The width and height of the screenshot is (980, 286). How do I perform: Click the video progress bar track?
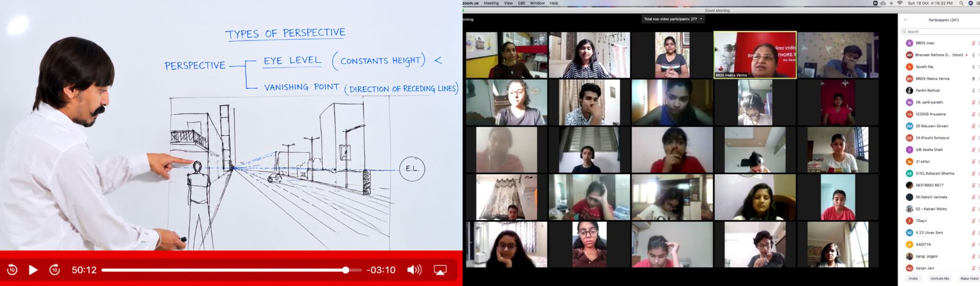[x=231, y=270]
